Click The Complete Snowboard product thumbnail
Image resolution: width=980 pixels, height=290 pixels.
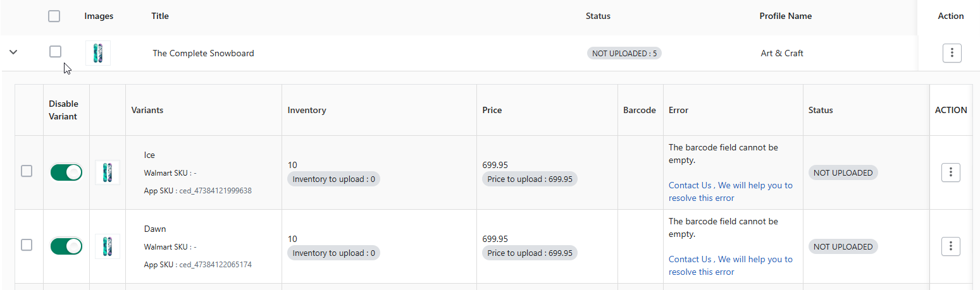(x=98, y=53)
